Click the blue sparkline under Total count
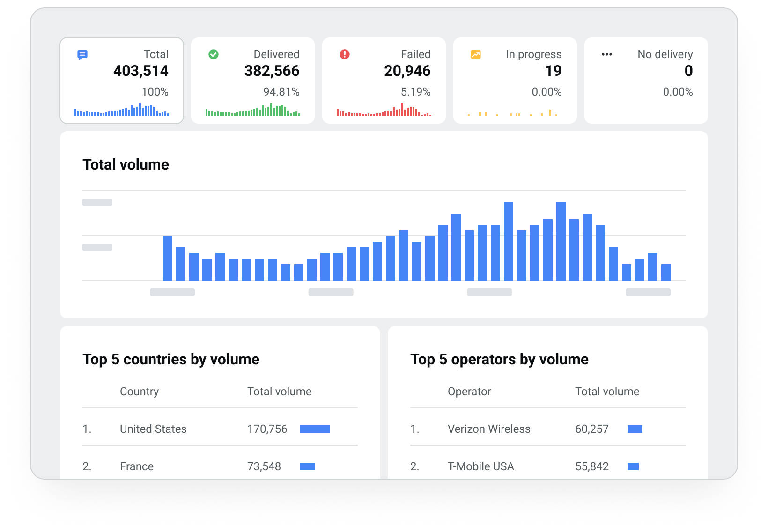The image size is (768, 532). [122, 111]
